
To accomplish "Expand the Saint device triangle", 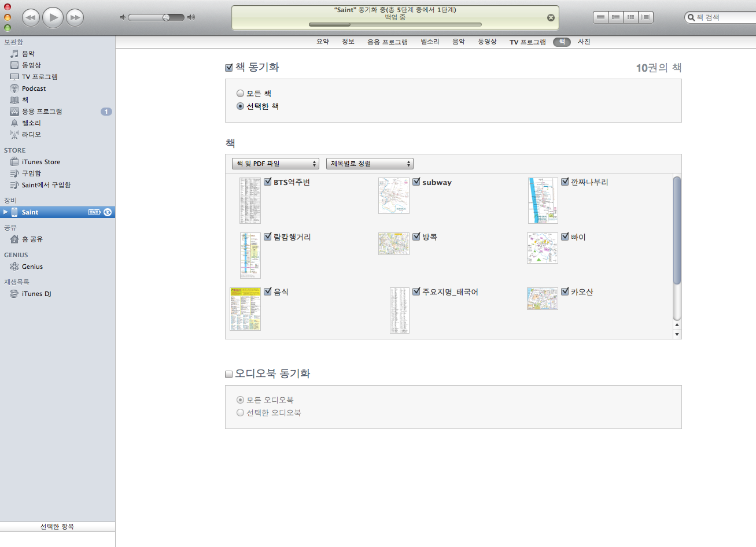I will pos(5,212).
